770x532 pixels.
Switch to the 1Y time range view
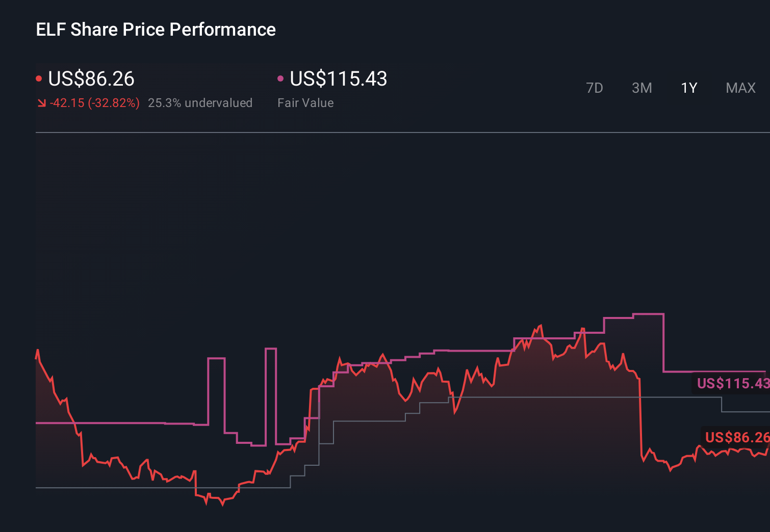click(x=688, y=88)
